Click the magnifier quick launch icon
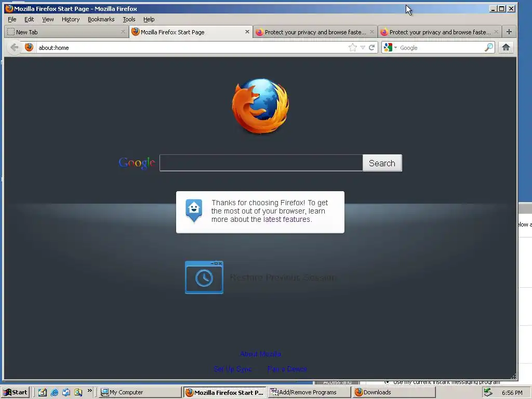 point(78,392)
